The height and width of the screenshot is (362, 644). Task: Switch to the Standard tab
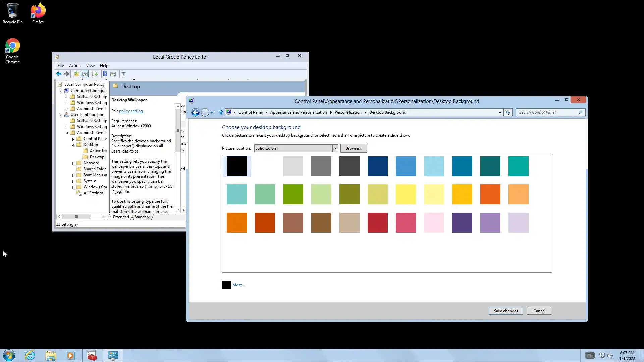142,217
